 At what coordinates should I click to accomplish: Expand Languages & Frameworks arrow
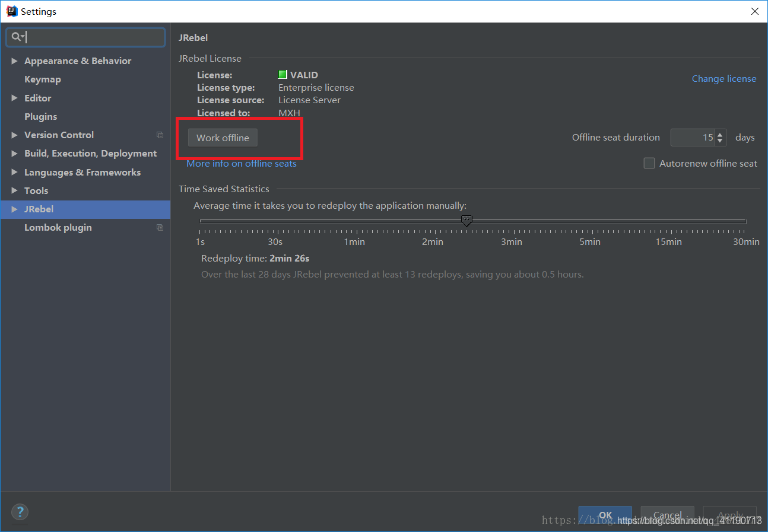click(x=14, y=173)
